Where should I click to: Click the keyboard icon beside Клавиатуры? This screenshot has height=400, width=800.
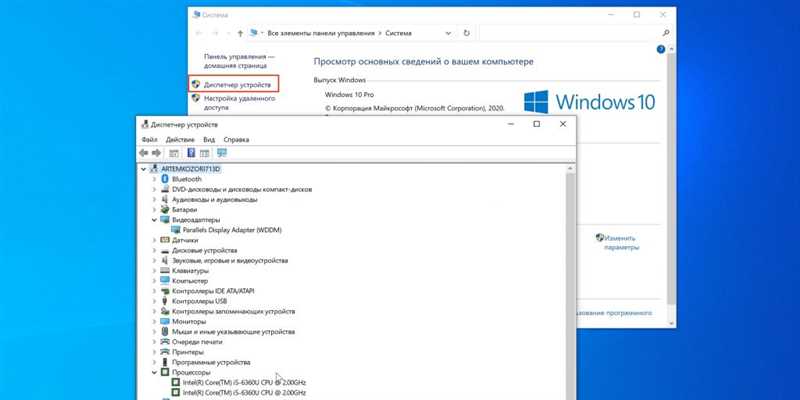point(165,271)
